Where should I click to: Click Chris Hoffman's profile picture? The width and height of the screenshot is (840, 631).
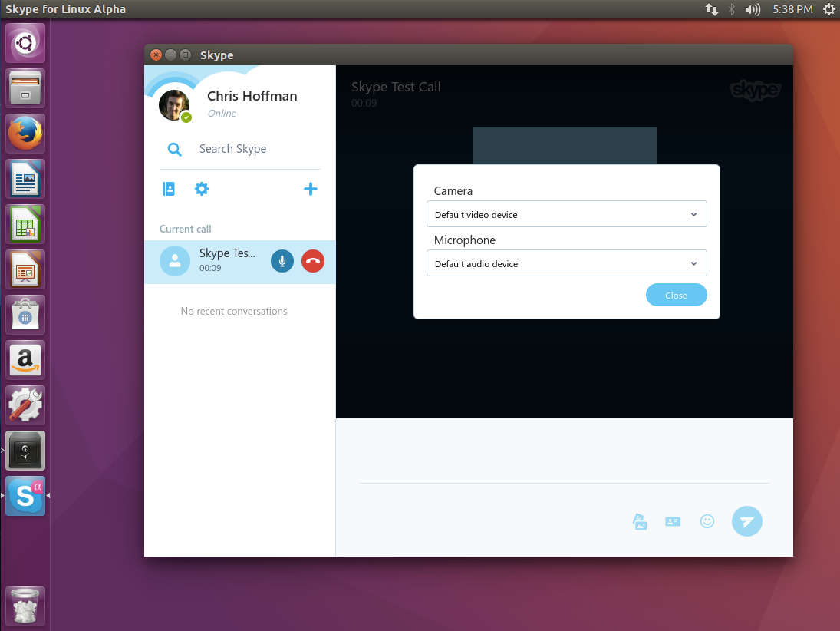(175, 104)
